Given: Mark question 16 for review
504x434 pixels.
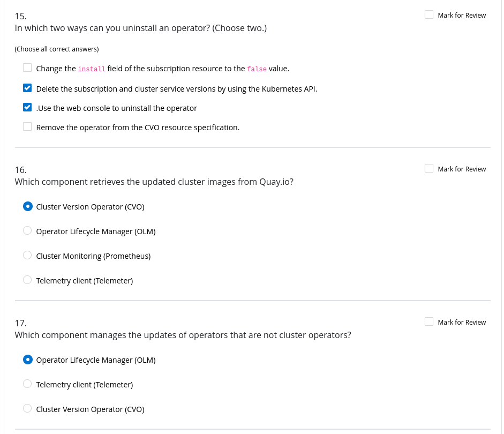Looking at the screenshot, I should tap(429, 168).
